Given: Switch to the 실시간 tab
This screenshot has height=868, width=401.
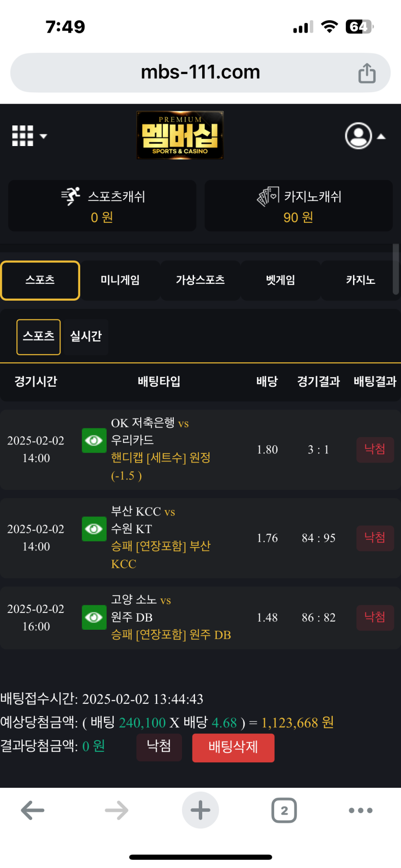Looking at the screenshot, I should [x=86, y=336].
